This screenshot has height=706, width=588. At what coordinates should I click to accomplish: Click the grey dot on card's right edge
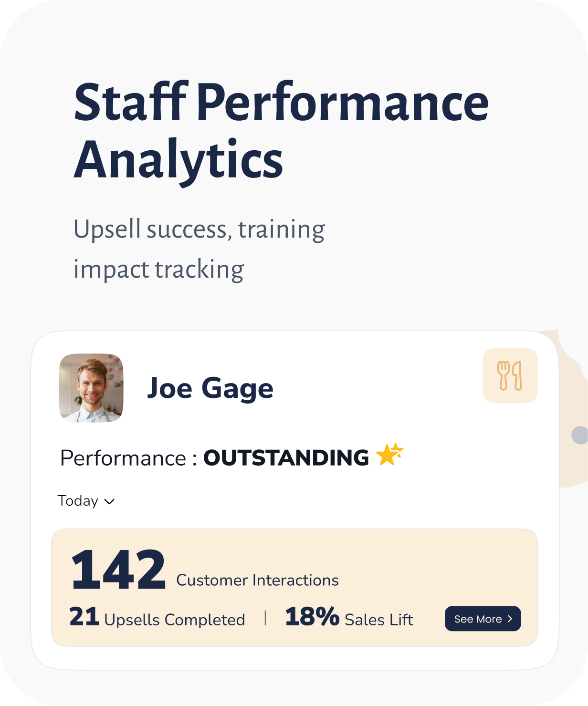pyautogui.click(x=579, y=435)
